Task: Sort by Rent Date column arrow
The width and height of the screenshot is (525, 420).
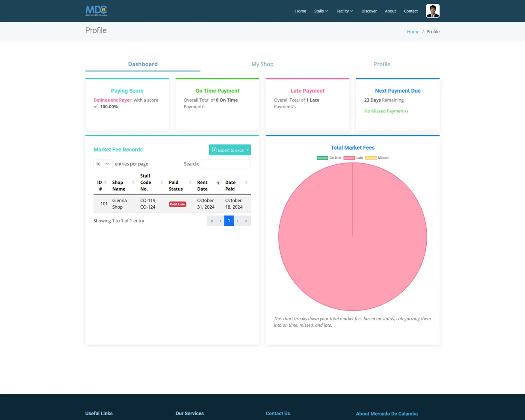Action: coord(218,183)
